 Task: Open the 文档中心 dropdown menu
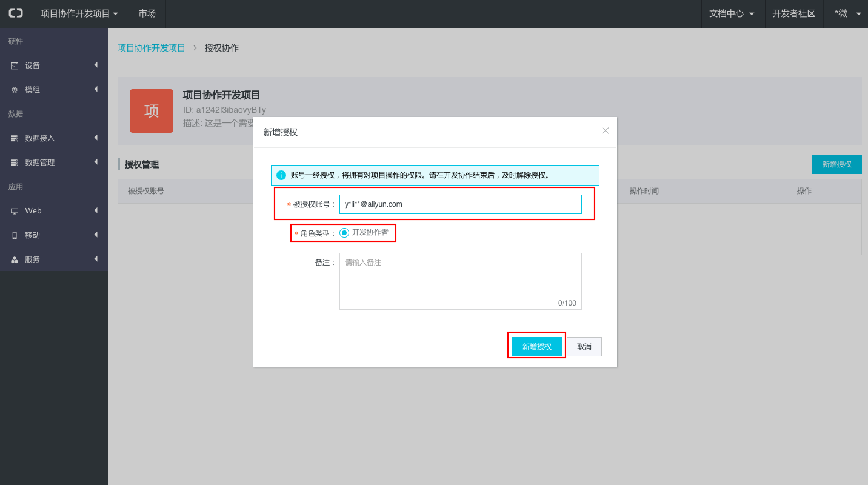click(732, 13)
